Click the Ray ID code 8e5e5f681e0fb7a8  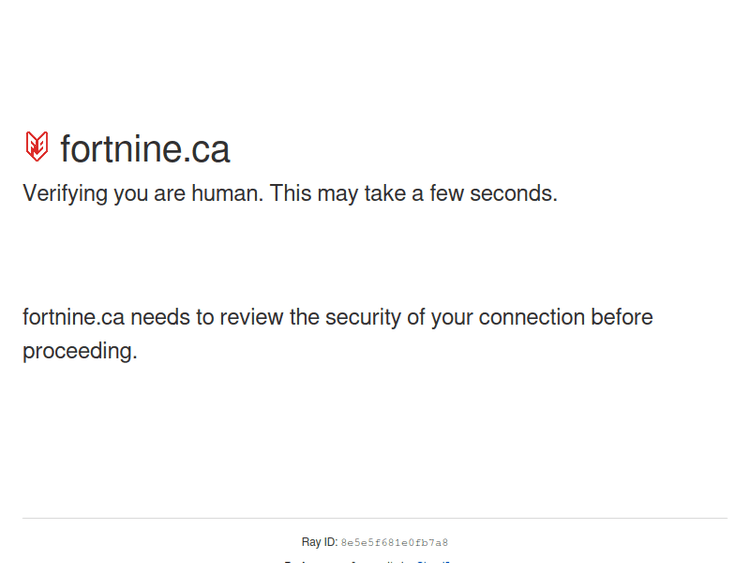point(394,543)
